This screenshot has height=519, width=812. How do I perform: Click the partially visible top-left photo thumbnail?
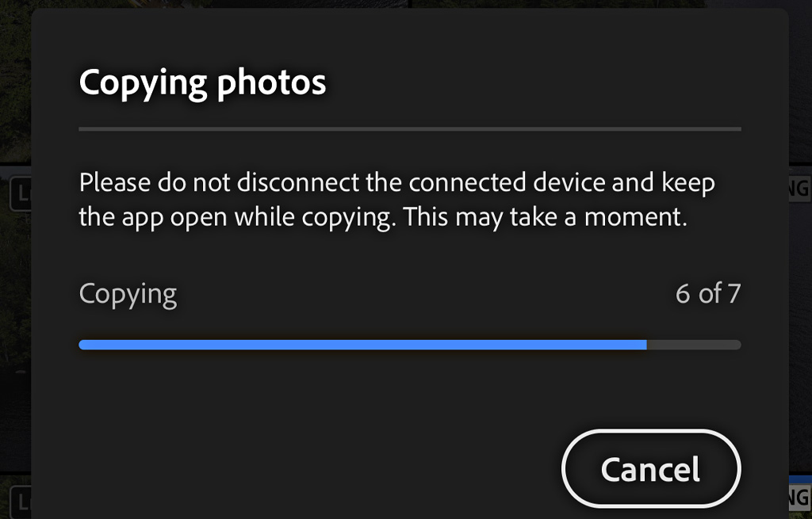pyautogui.click(x=14, y=95)
